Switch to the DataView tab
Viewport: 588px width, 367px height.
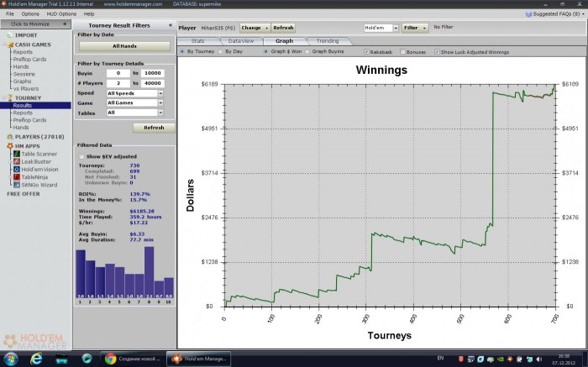241,41
